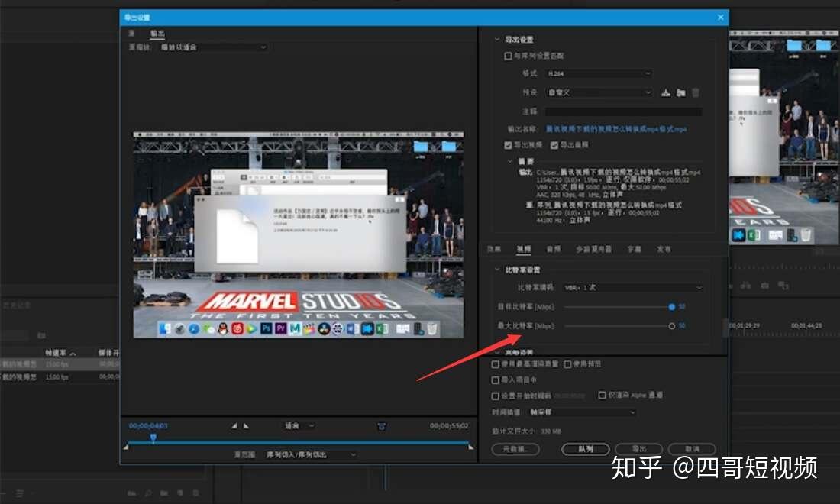The height and width of the screenshot is (504, 840).
Task: Click the 元数据 button
Action: point(515,449)
